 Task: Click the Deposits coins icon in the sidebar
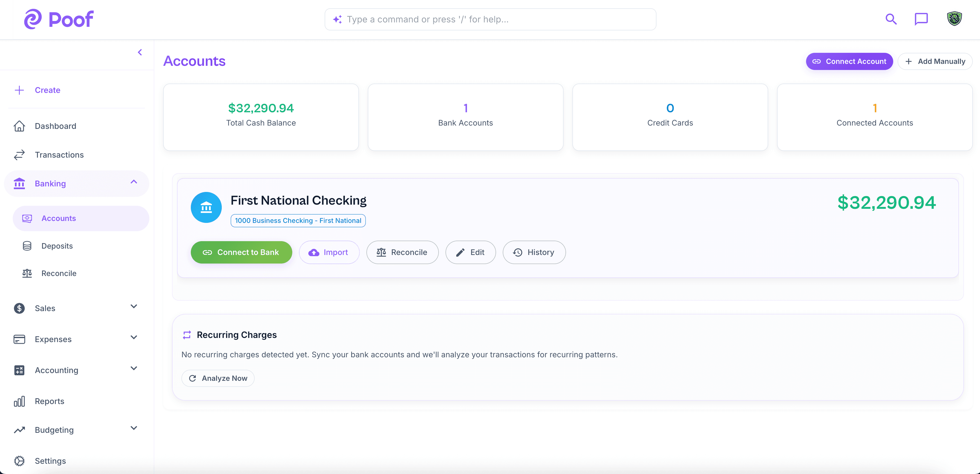click(x=27, y=246)
